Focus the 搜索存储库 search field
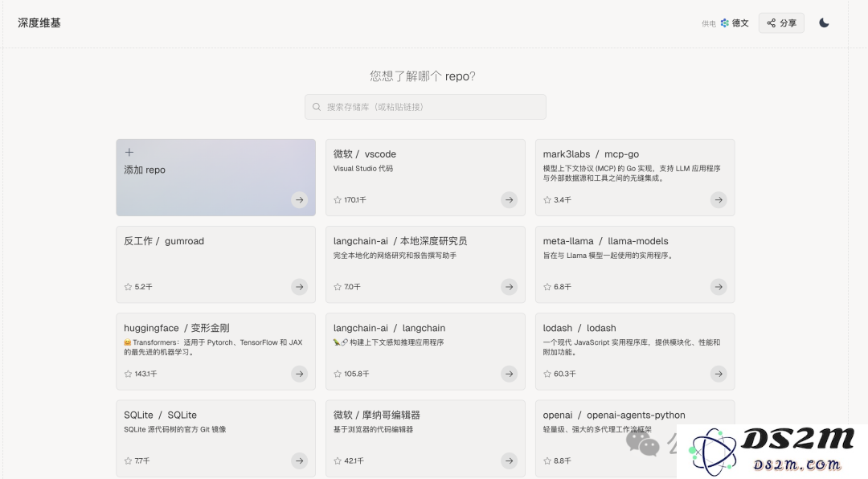 [425, 107]
